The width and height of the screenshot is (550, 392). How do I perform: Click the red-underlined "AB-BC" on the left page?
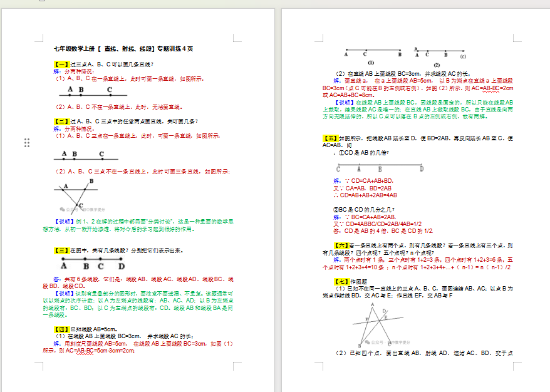pos(85,351)
